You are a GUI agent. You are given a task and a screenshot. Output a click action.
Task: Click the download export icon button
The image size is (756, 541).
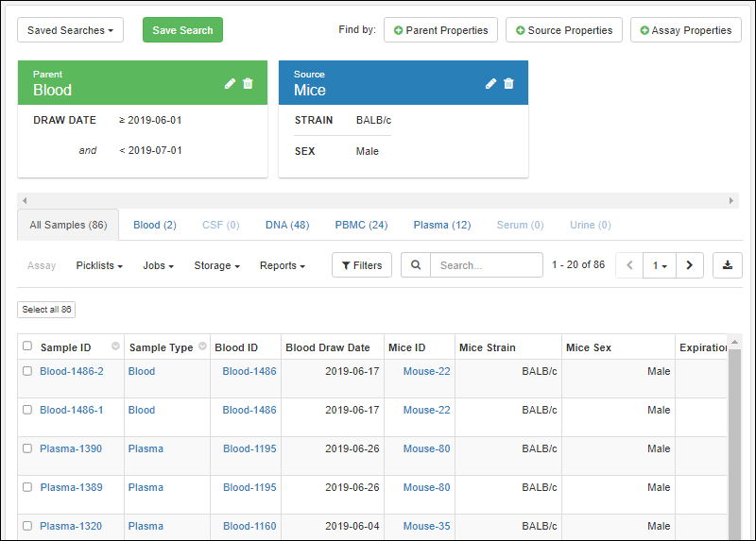click(727, 265)
